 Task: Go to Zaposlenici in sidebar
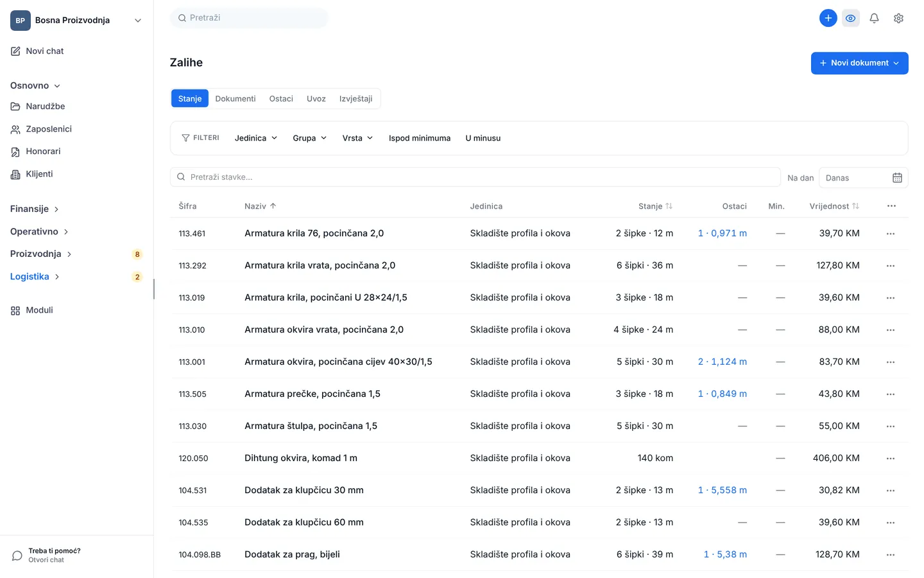[41, 129]
